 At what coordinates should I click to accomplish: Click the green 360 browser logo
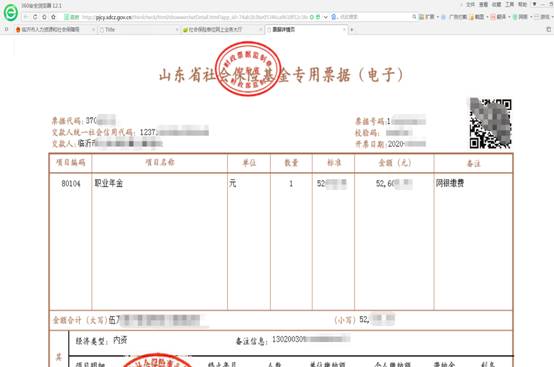tap(11, 13)
